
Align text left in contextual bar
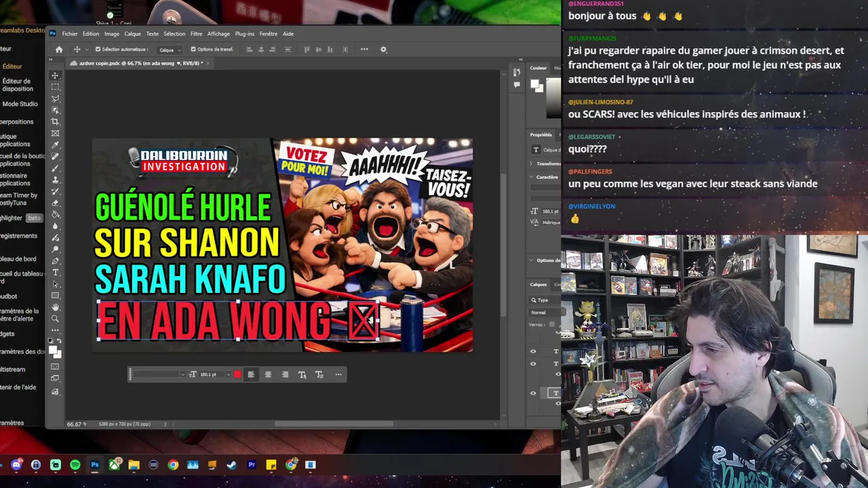tap(251, 374)
